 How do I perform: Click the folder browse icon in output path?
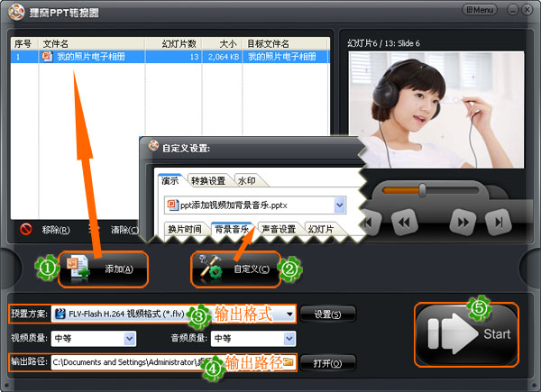(x=289, y=361)
